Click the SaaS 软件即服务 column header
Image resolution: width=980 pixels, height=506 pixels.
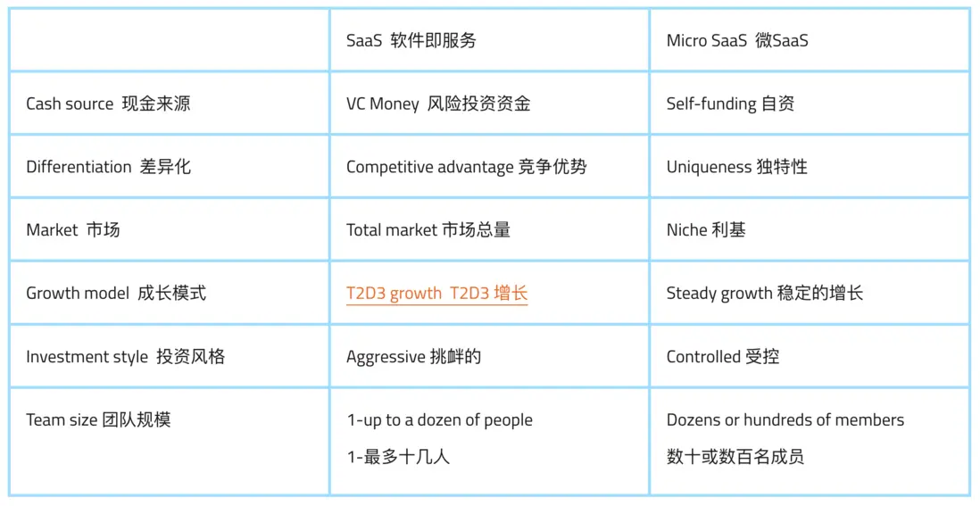[x=411, y=41]
